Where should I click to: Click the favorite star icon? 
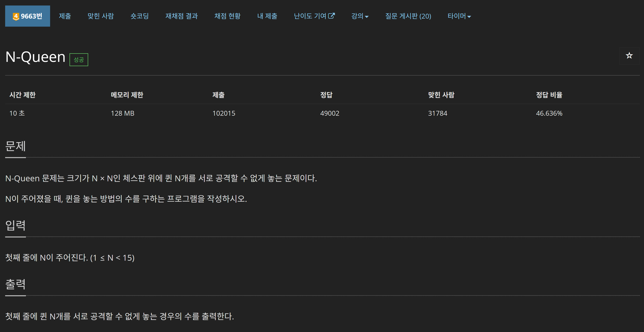pos(629,56)
